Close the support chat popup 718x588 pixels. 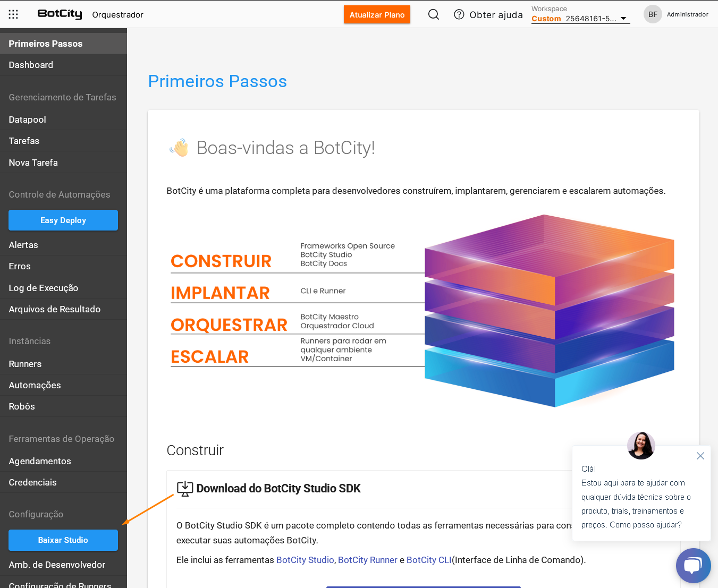tap(700, 456)
